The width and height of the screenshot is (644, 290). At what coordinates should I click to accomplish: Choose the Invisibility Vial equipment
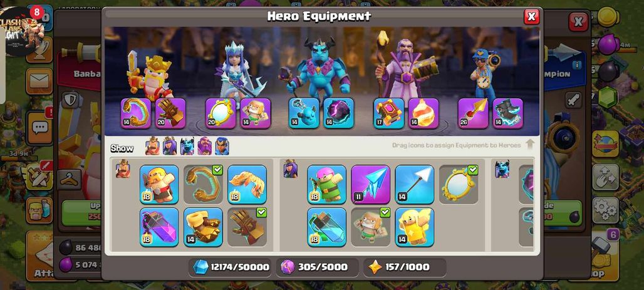point(326,227)
